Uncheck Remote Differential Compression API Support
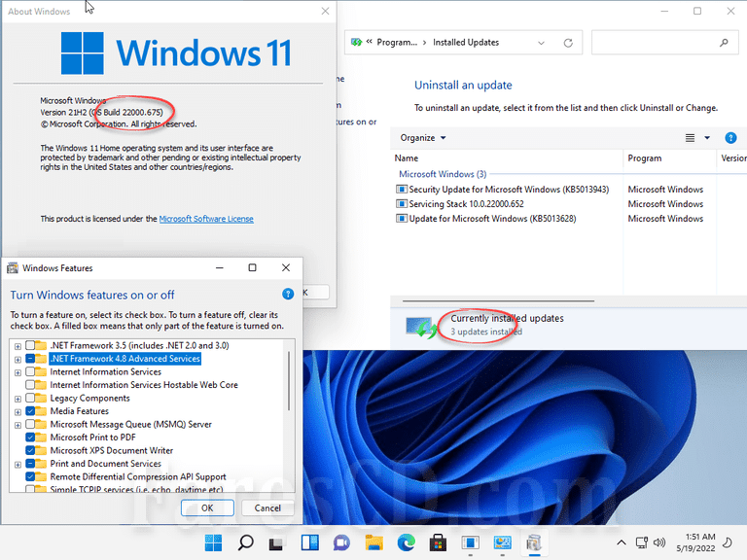 pos(30,476)
